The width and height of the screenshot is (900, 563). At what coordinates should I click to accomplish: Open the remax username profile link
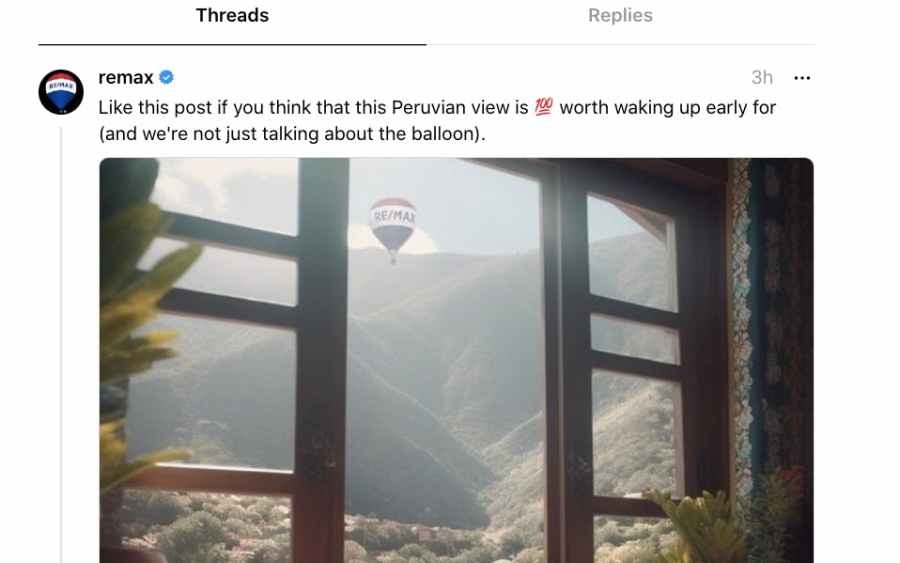coord(126,77)
